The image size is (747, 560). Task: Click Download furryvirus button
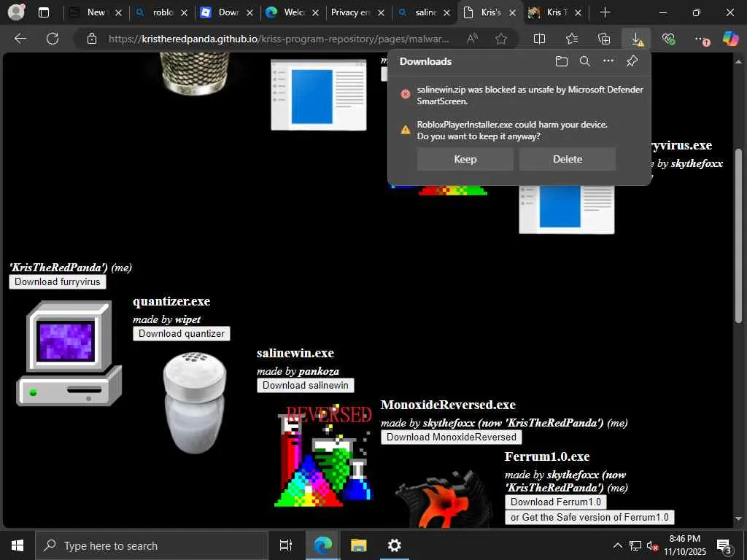[x=58, y=281]
